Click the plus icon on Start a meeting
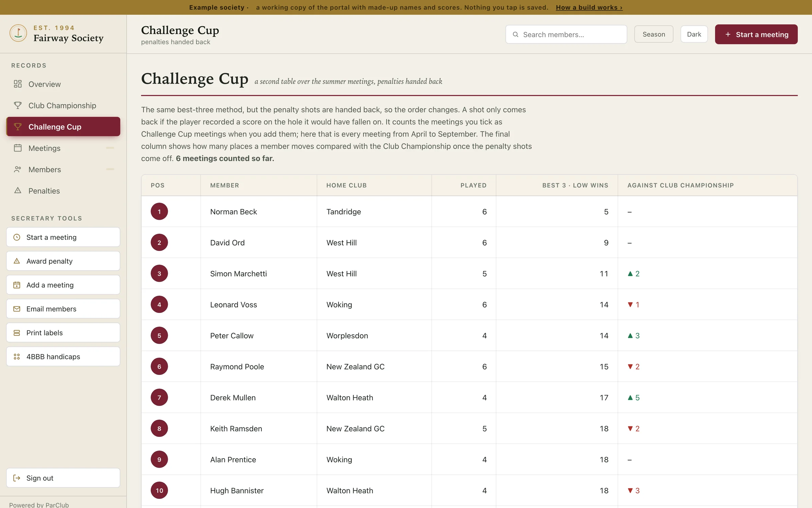Screen dimensions: 812x508 coord(728,35)
